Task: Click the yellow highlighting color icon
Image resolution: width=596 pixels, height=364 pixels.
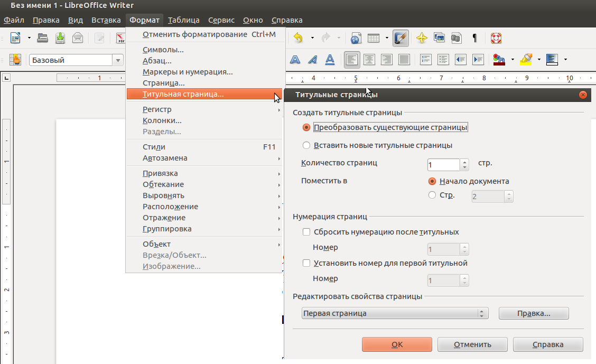Action: pos(526,60)
